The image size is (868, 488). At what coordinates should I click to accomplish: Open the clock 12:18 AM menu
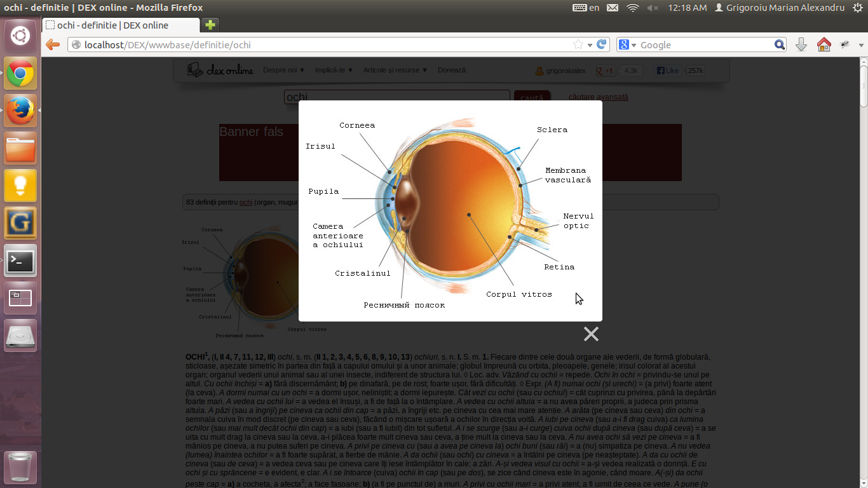point(687,8)
